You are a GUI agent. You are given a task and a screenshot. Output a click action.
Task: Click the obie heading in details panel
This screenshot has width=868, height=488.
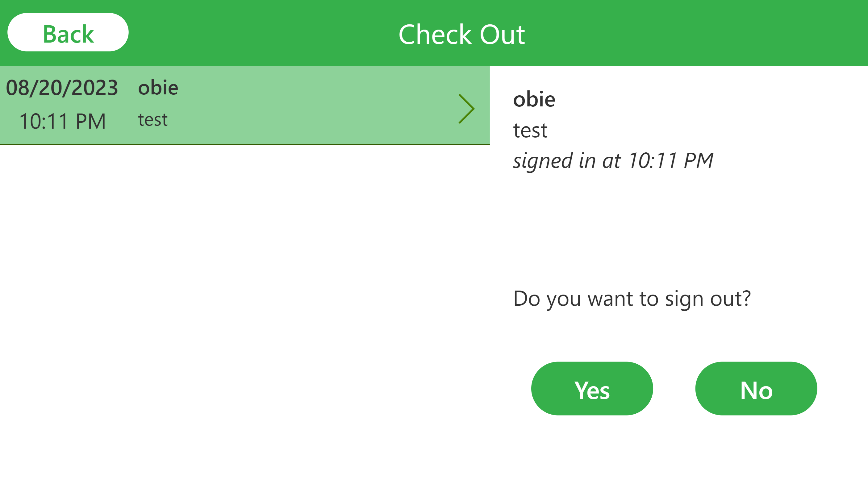click(x=534, y=99)
